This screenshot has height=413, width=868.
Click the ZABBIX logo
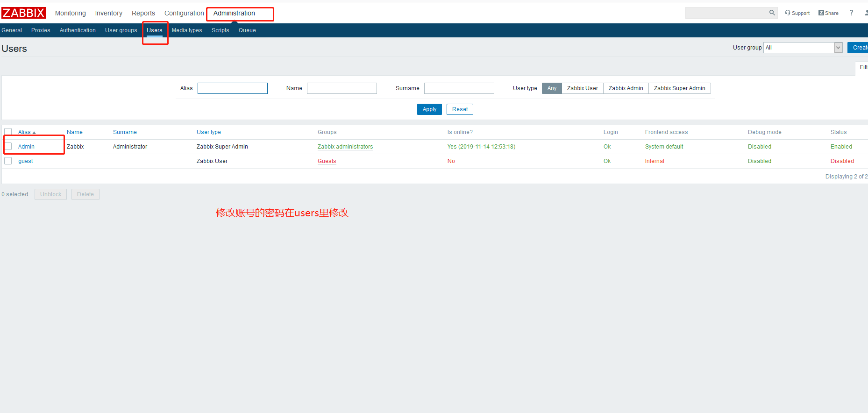tap(23, 13)
